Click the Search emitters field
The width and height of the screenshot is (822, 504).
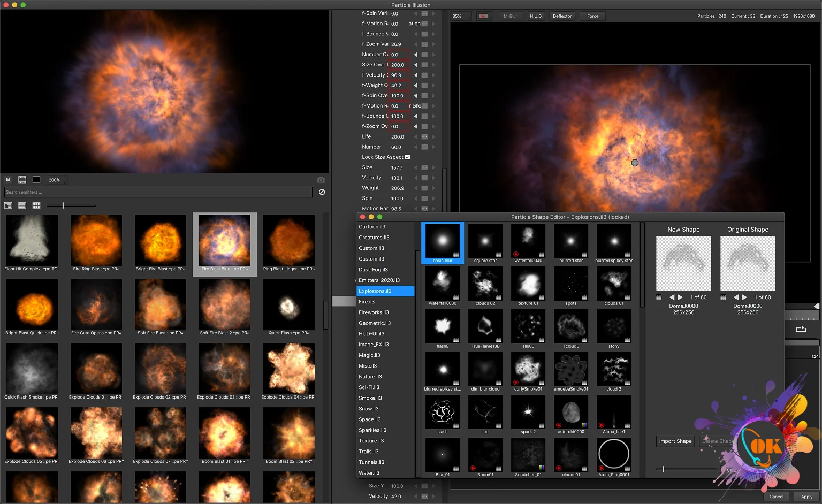coord(158,192)
